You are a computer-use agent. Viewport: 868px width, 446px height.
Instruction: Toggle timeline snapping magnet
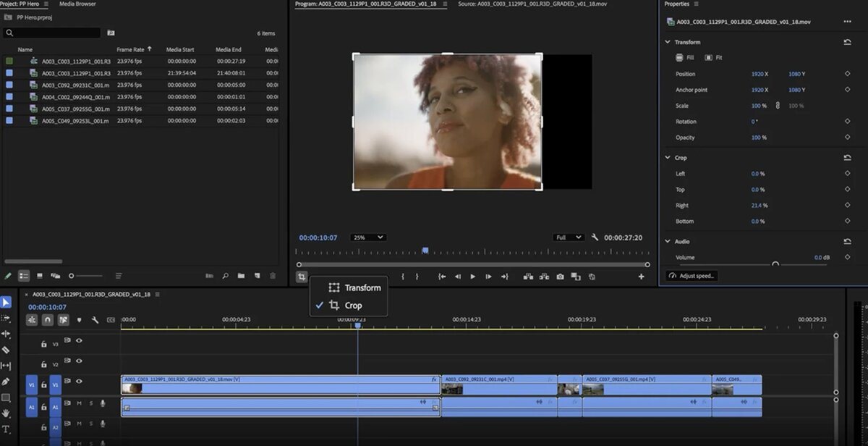[48, 320]
